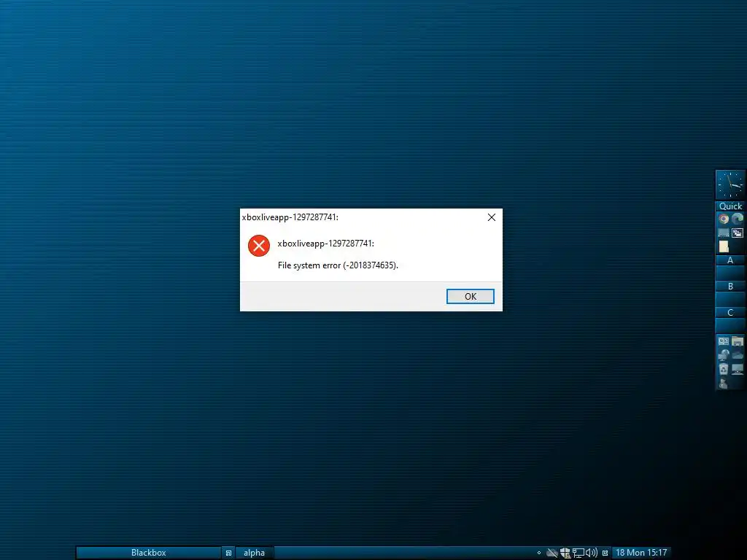This screenshot has height=560, width=747.
Task: Open Windows Security shield tray icon
Action: pos(565,553)
